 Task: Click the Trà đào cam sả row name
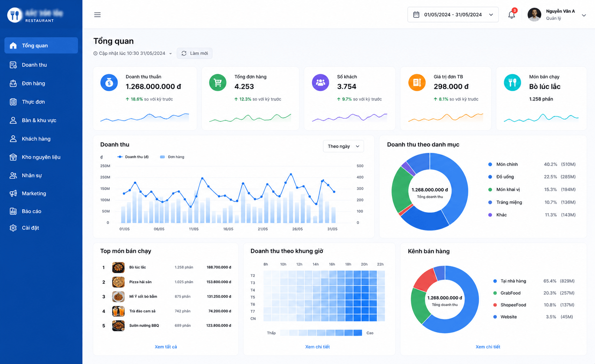pyautogui.click(x=142, y=311)
